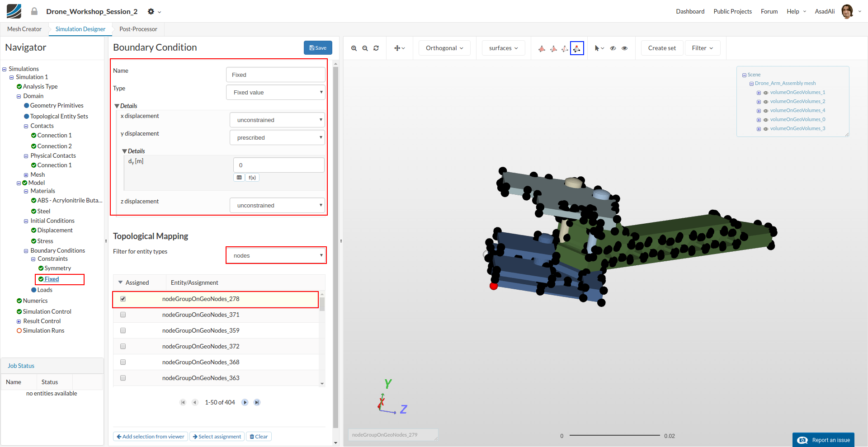Viewport: 868px width, 447px height.
Task: Activate the node selection pyramid icon
Action: click(x=577, y=48)
